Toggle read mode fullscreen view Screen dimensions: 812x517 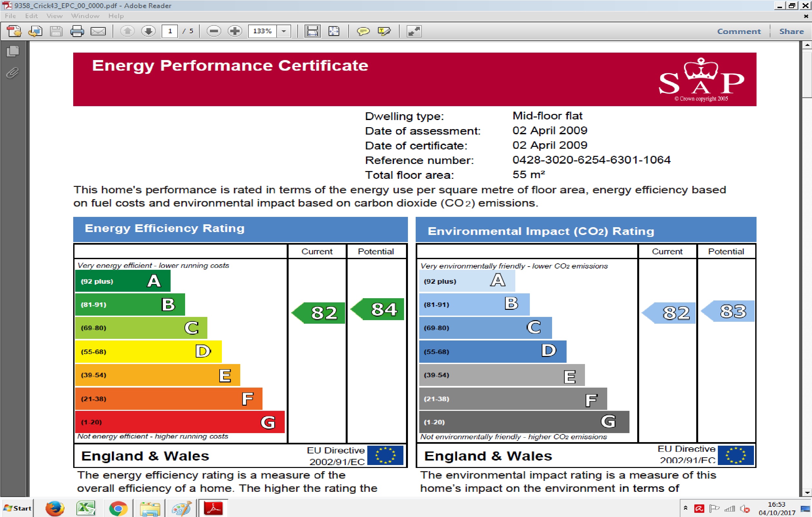[414, 31]
